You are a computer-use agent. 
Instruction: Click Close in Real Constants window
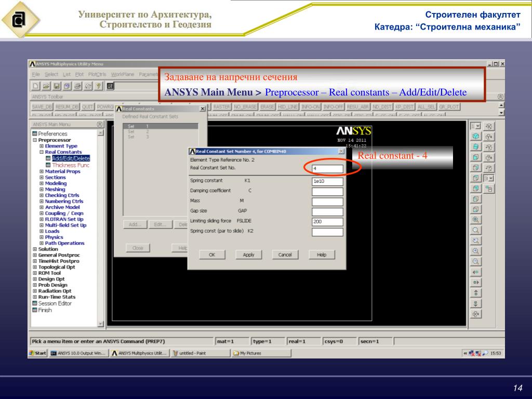click(137, 248)
